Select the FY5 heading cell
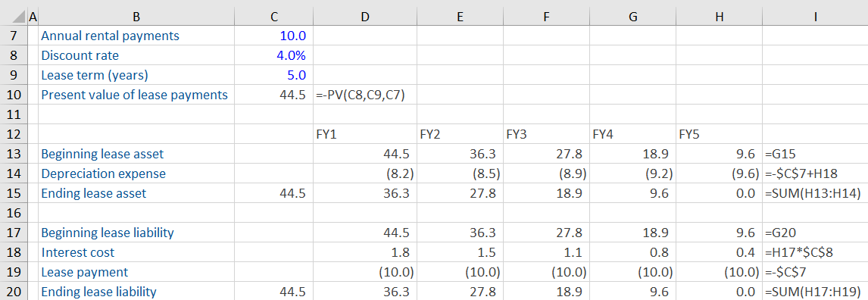Viewport: 868px width, 300px height. coord(719,134)
